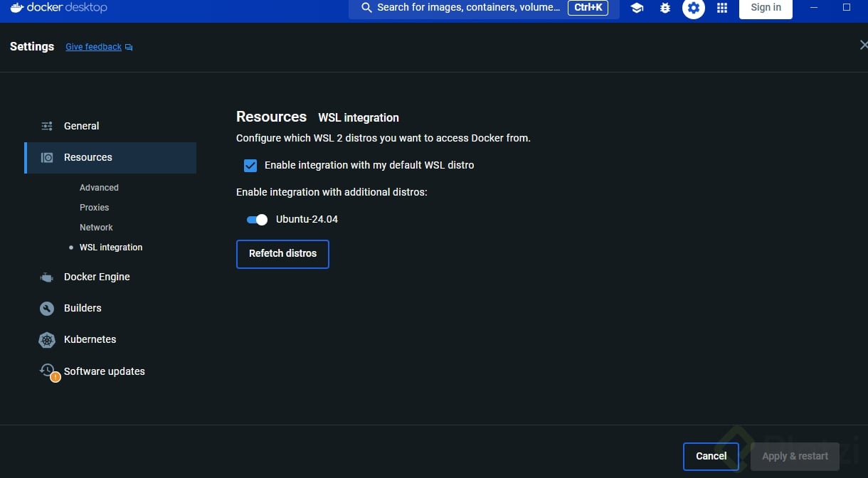
Task: Click the Resources heading text in main panel
Action: pyautogui.click(x=271, y=117)
